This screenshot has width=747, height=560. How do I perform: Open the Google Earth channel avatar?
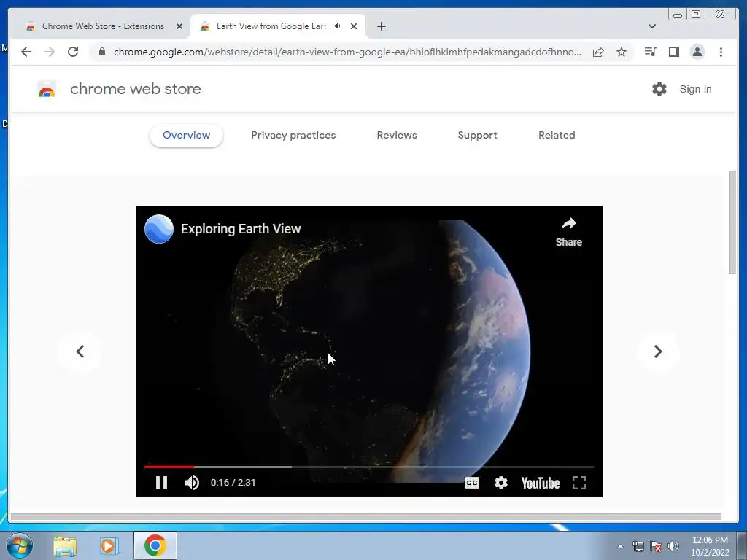tap(158, 228)
